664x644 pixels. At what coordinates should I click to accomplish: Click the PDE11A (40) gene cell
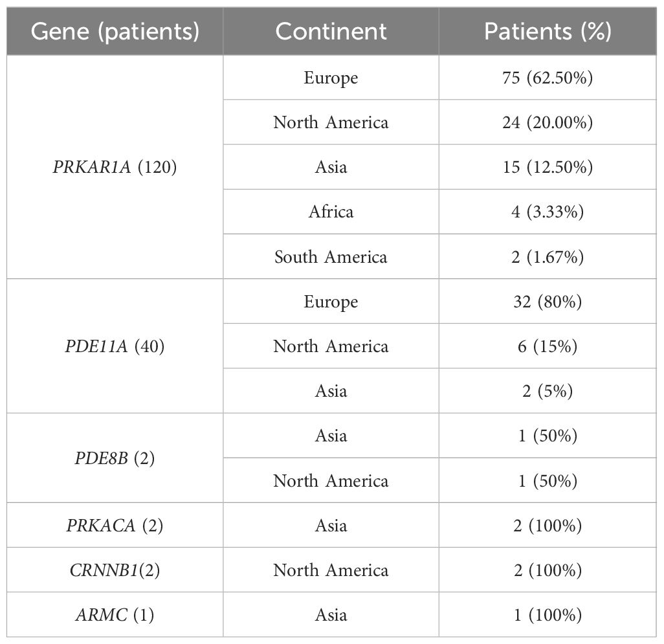[115, 346]
